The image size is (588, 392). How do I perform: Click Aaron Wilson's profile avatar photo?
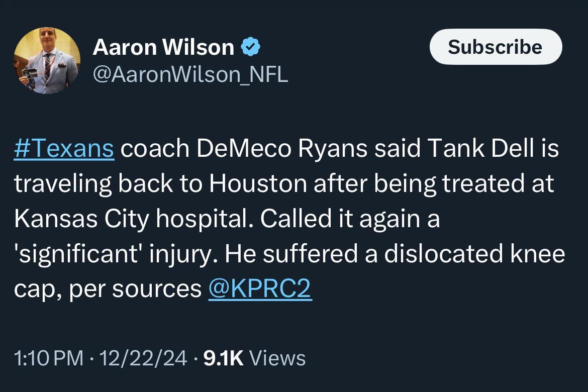[46, 60]
